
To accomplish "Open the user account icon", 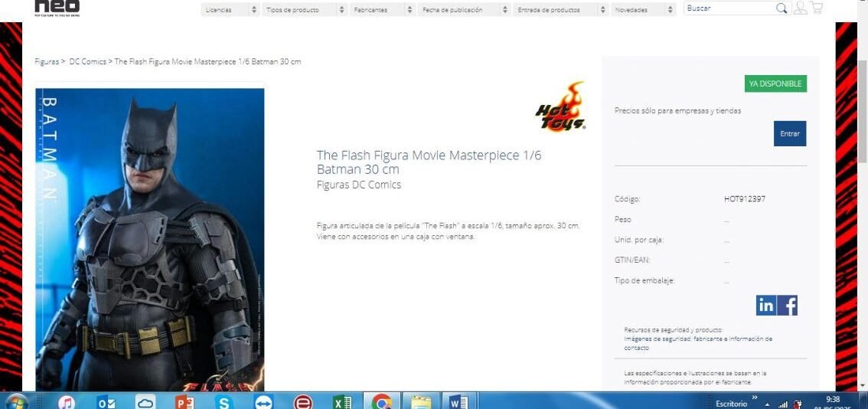I will pyautogui.click(x=800, y=8).
